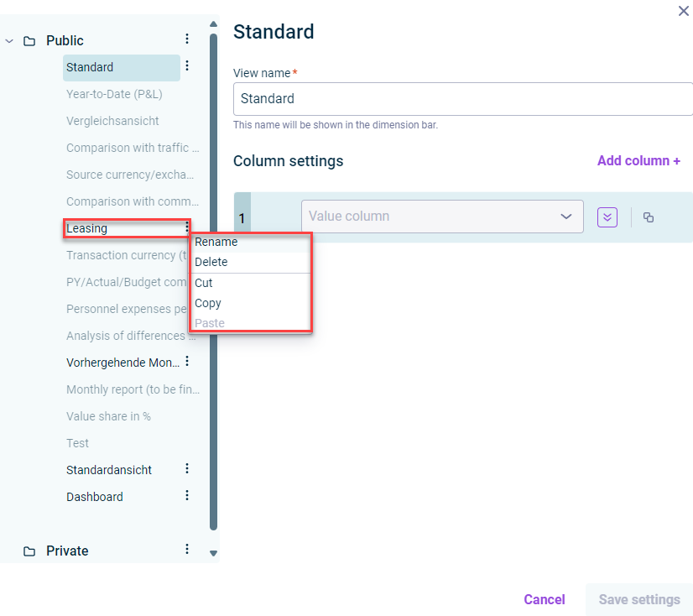The image size is (693, 616).
Task: Open the Standardansicht view options menu
Action: (x=186, y=469)
